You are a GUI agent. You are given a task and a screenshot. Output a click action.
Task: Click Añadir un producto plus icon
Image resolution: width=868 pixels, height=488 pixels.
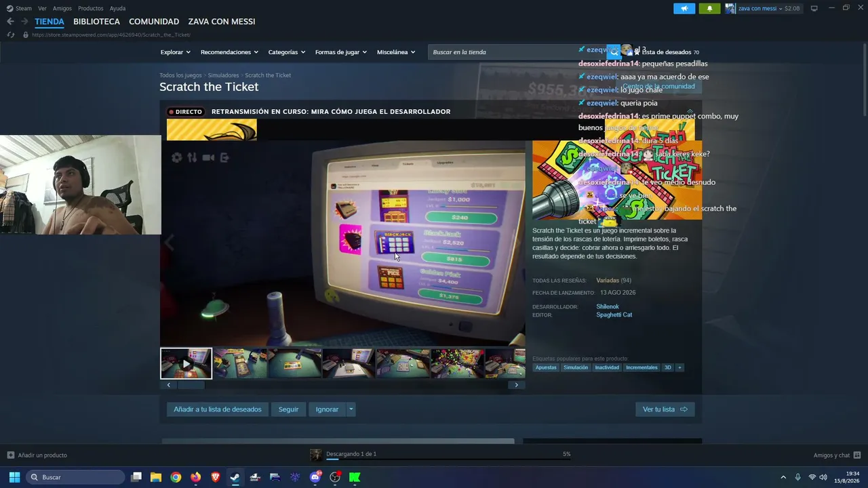(x=10, y=455)
